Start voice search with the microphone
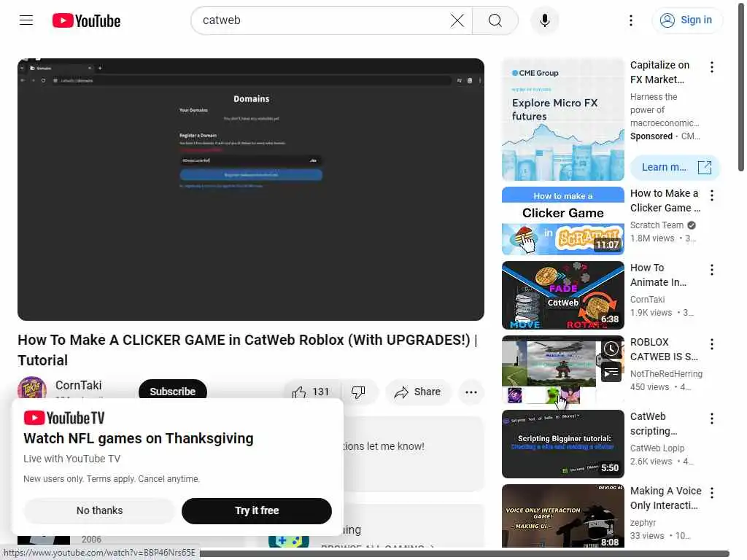 coord(544,20)
